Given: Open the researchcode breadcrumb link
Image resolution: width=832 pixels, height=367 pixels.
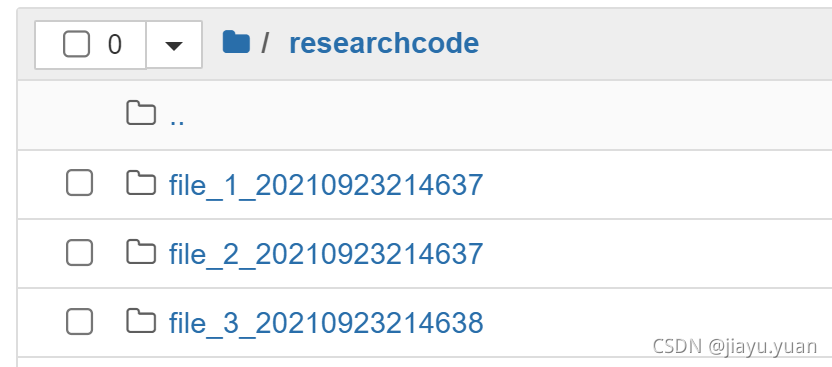Looking at the screenshot, I should [x=384, y=43].
